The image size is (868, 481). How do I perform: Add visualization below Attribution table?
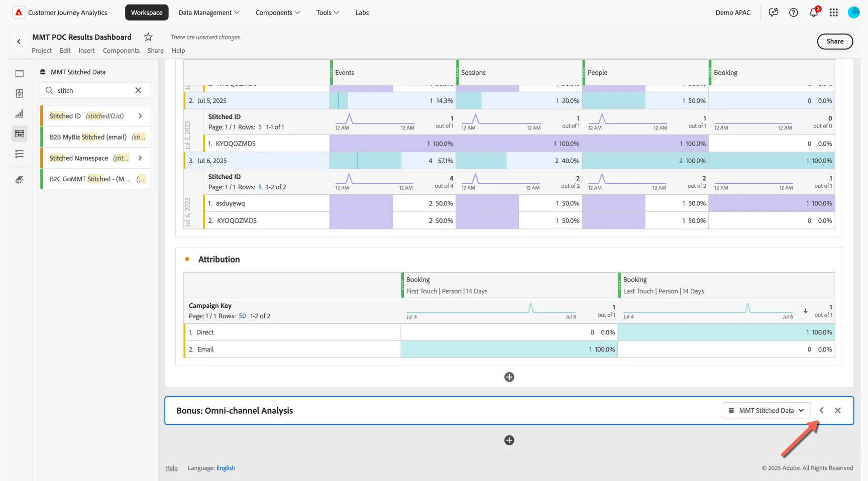509,377
